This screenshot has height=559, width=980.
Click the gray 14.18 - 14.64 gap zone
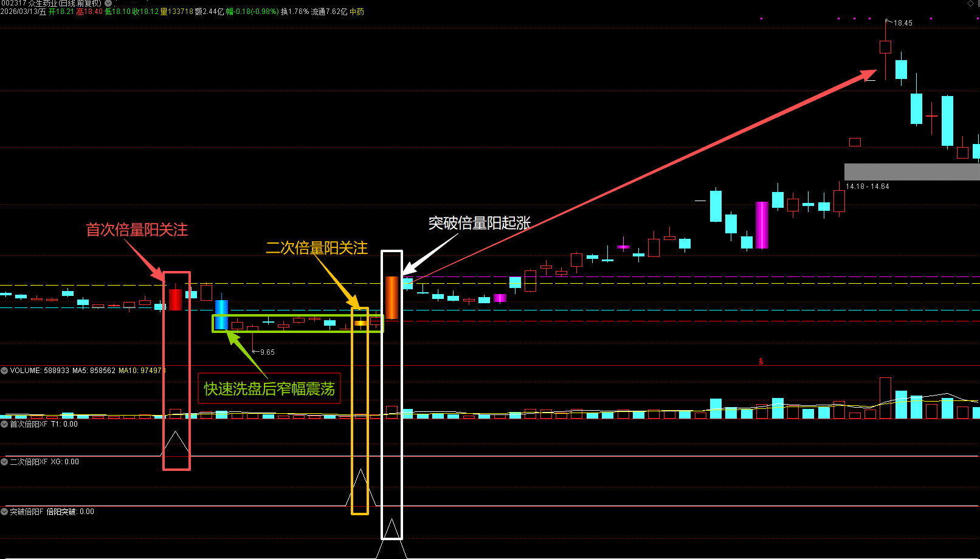pos(911,171)
